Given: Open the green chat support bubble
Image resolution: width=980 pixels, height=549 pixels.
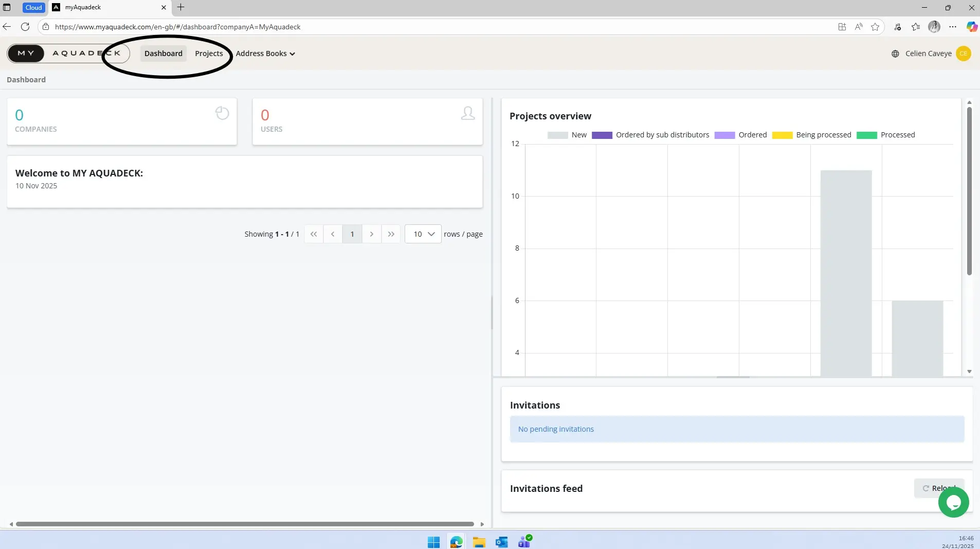Looking at the screenshot, I should click(953, 502).
